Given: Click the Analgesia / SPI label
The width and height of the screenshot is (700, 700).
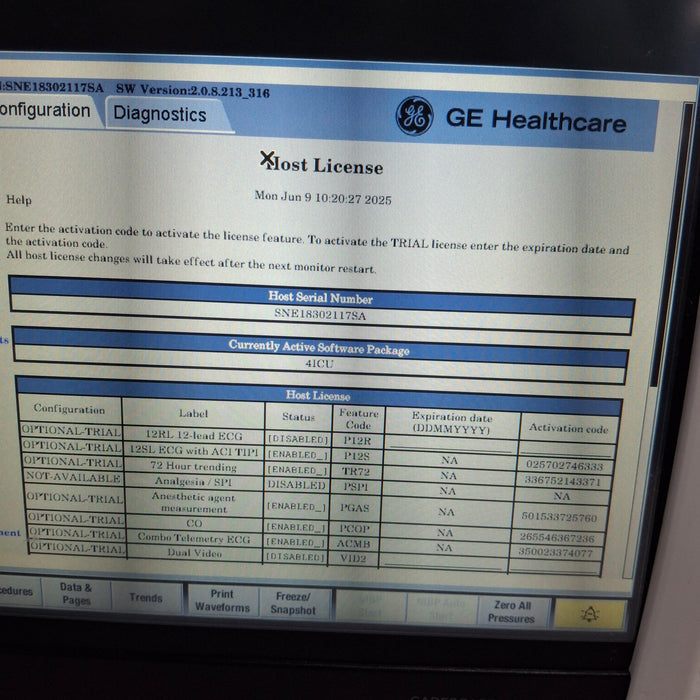Looking at the screenshot, I should pyautogui.click(x=194, y=482).
